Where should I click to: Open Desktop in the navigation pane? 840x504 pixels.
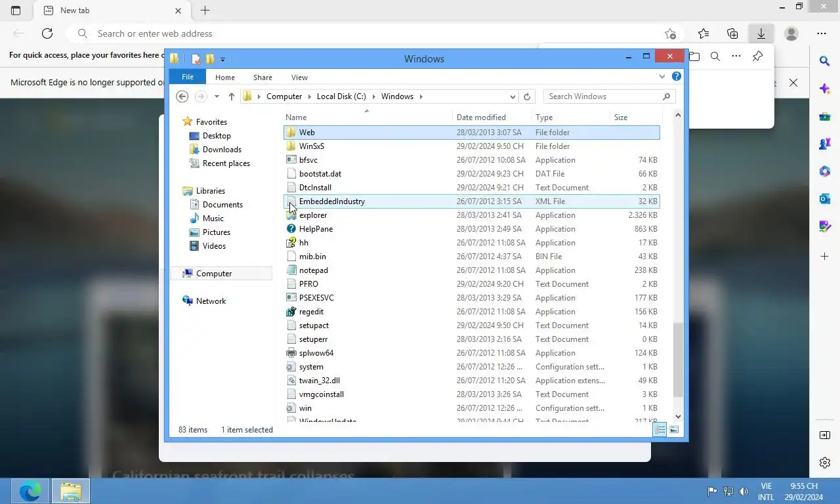(x=217, y=136)
